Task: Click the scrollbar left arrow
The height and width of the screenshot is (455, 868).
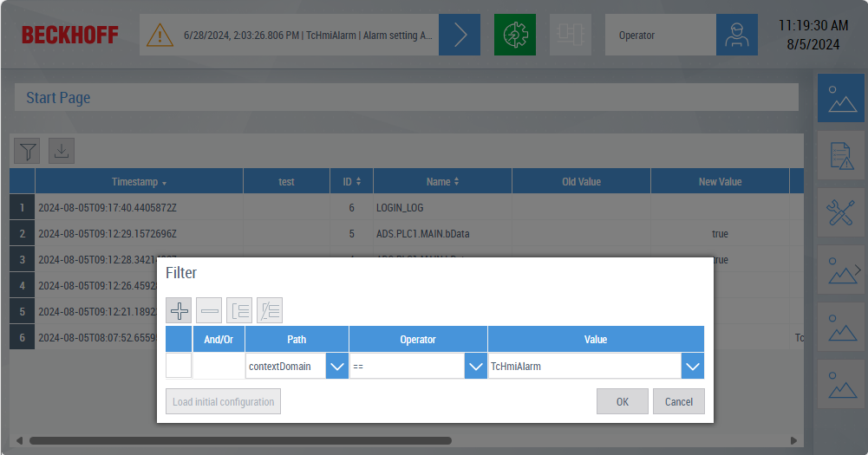Action: [x=19, y=440]
